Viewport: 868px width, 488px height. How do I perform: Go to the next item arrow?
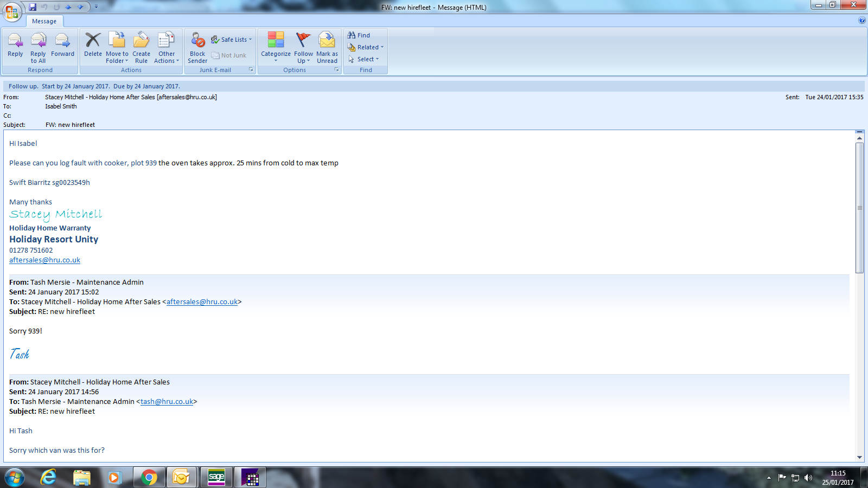pyautogui.click(x=80, y=7)
